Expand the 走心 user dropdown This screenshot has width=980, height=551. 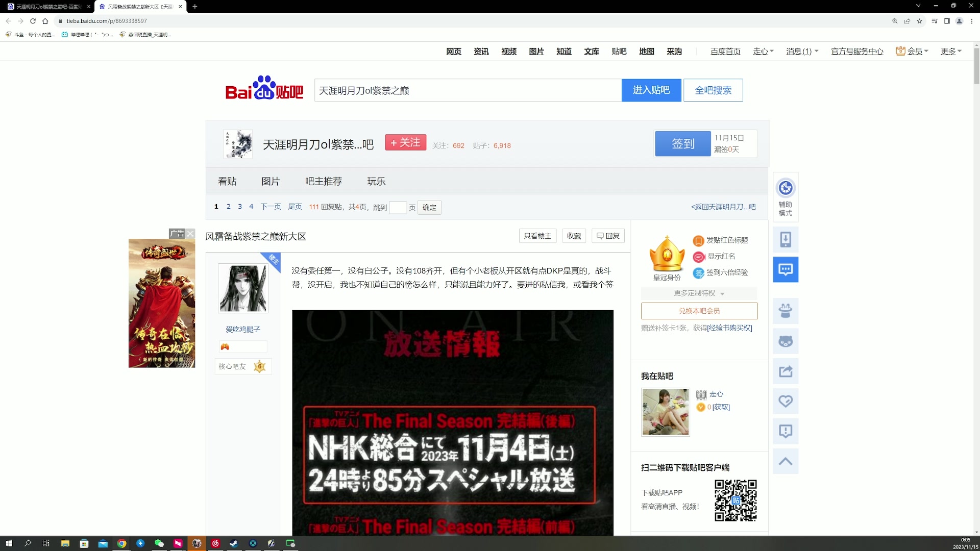pyautogui.click(x=763, y=51)
